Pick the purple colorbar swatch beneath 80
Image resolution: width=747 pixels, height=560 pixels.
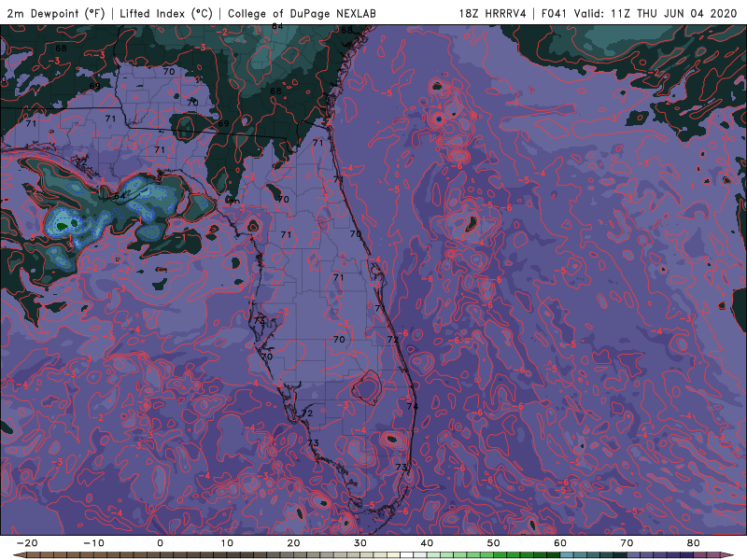(700, 556)
